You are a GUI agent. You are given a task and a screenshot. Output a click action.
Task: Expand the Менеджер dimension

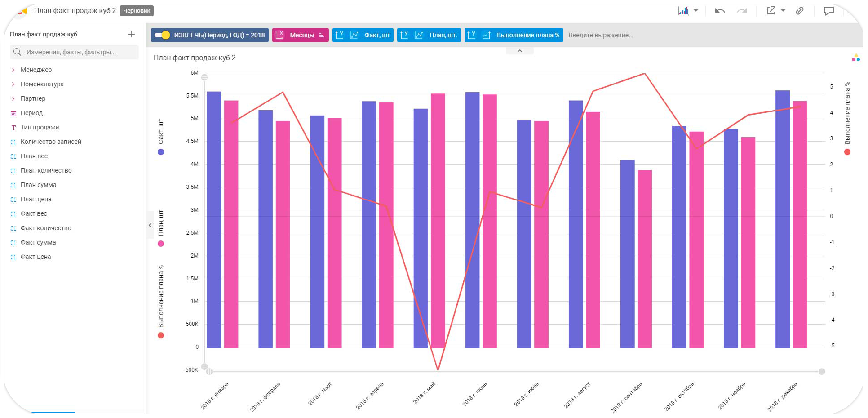click(x=13, y=70)
